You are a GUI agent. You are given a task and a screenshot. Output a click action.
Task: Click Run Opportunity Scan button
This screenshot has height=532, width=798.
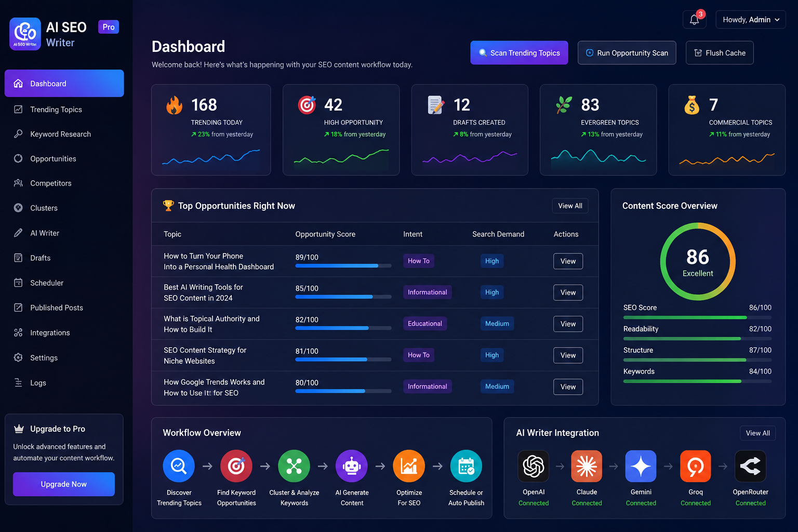pos(627,53)
